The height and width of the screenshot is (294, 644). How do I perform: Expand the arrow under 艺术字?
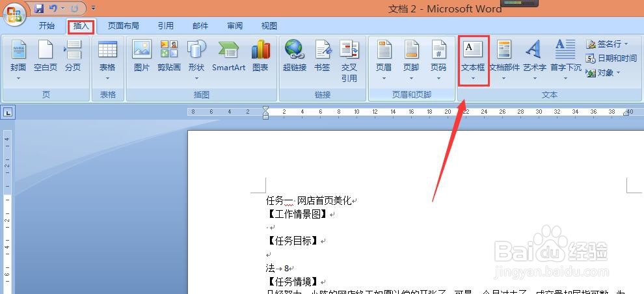pyautogui.click(x=534, y=78)
